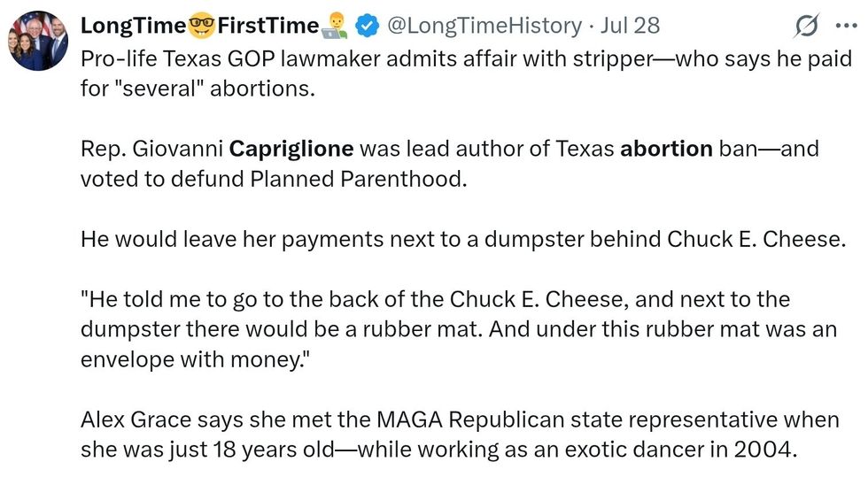Click the blue verified checkmark badge
Viewport: 868px width, 485px height.
(x=366, y=27)
